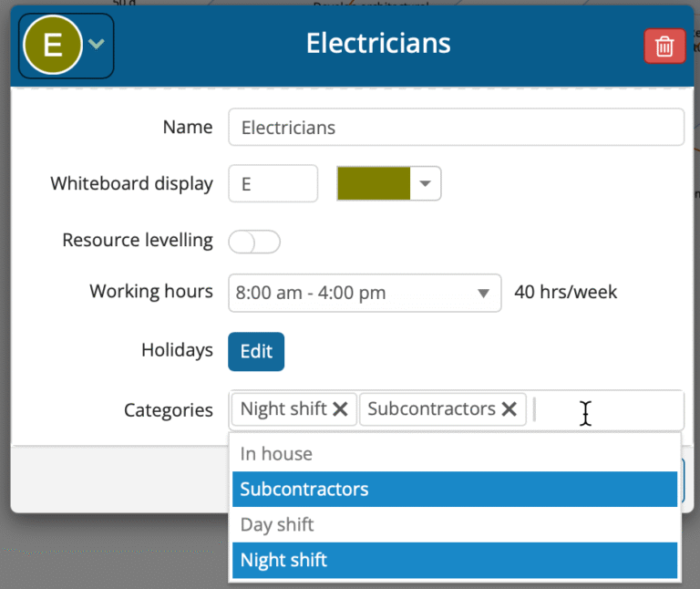Remove the Subcontractors category tag
700x589 pixels.
509,409
